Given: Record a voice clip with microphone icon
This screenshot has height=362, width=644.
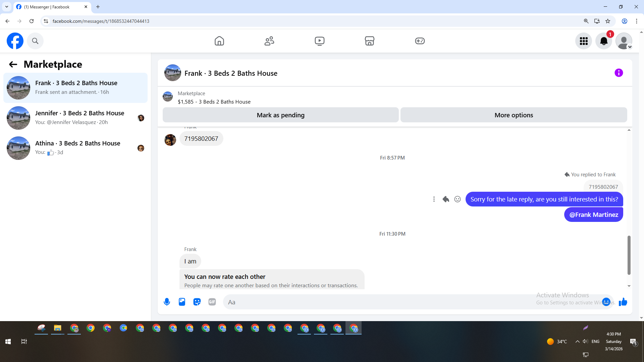Looking at the screenshot, I should pos(167,302).
